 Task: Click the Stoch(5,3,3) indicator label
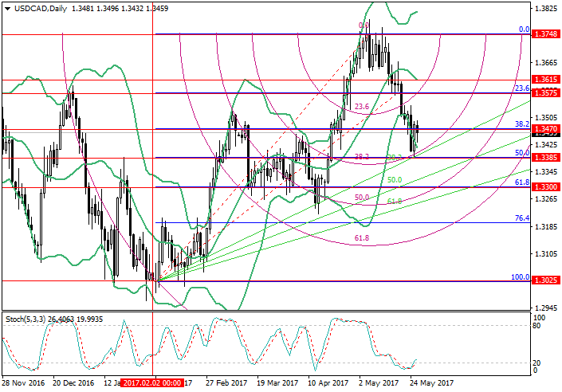click(x=26, y=319)
